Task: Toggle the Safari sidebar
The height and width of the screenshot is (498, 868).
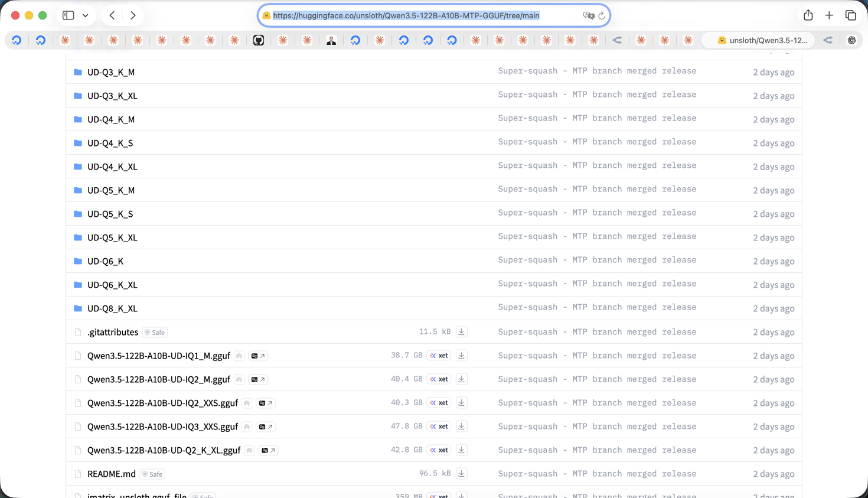Action: coord(68,15)
